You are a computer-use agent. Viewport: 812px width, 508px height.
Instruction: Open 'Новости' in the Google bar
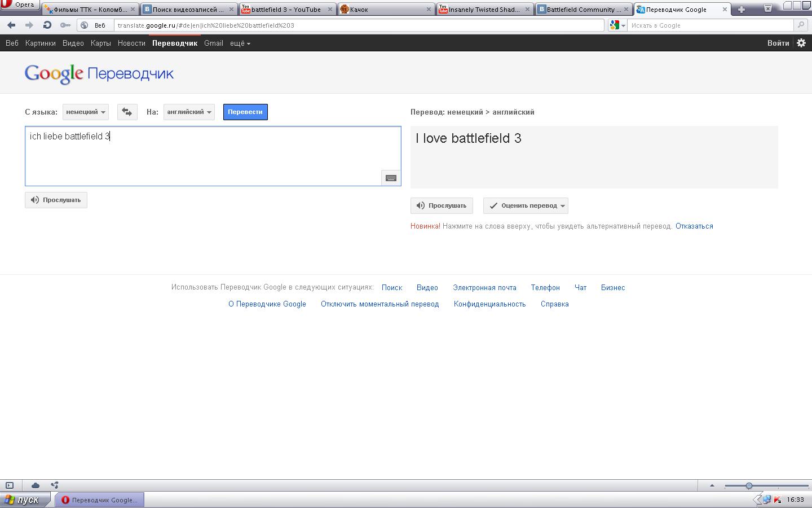(x=131, y=43)
